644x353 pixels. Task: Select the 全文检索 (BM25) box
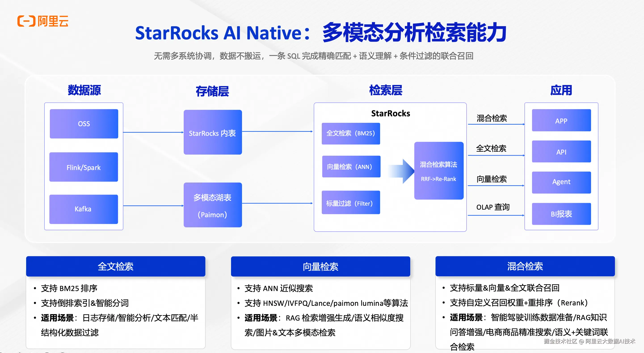pyautogui.click(x=351, y=134)
